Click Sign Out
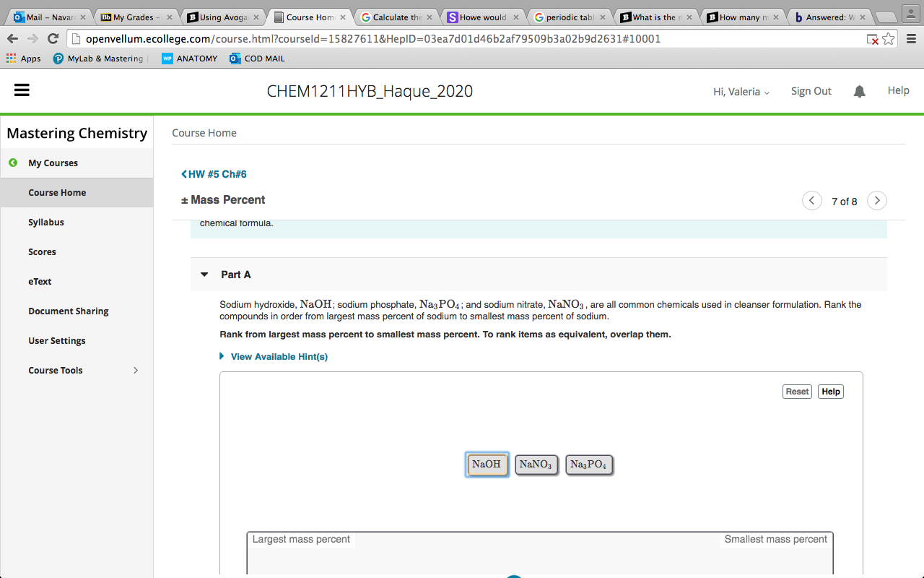The width and height of the screenshot is (924, 578). 811,91
